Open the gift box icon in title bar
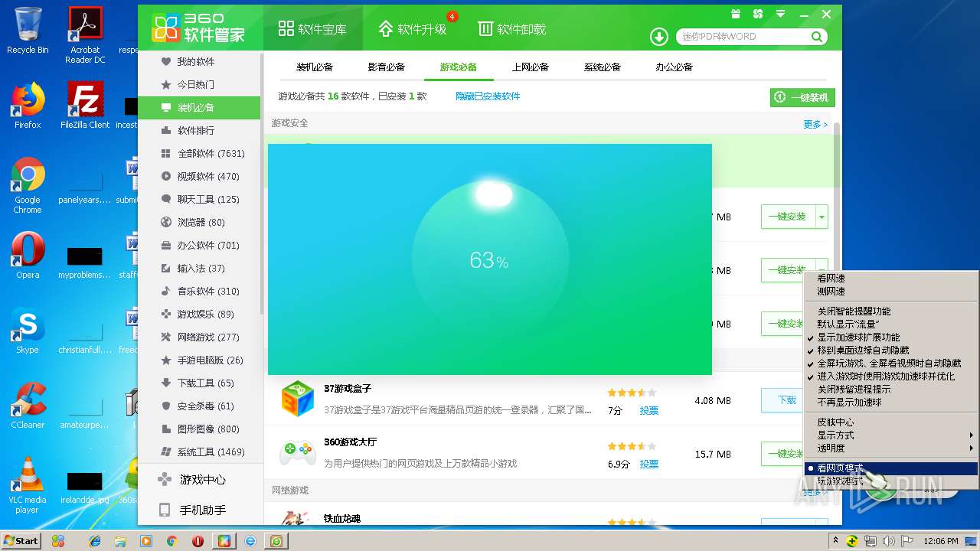Image resolution: width=980 pixels, height=551 pixels. 736,14
